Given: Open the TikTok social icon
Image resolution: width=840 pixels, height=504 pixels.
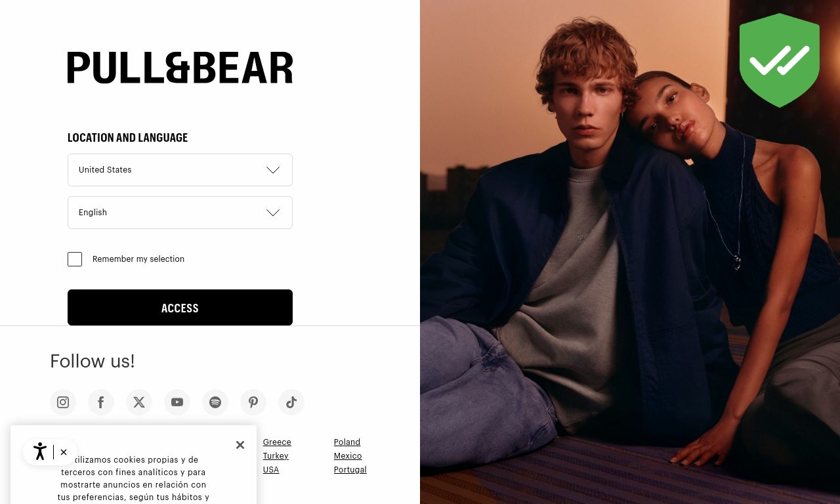Looking at the screenshot, I should coord(291,402).
